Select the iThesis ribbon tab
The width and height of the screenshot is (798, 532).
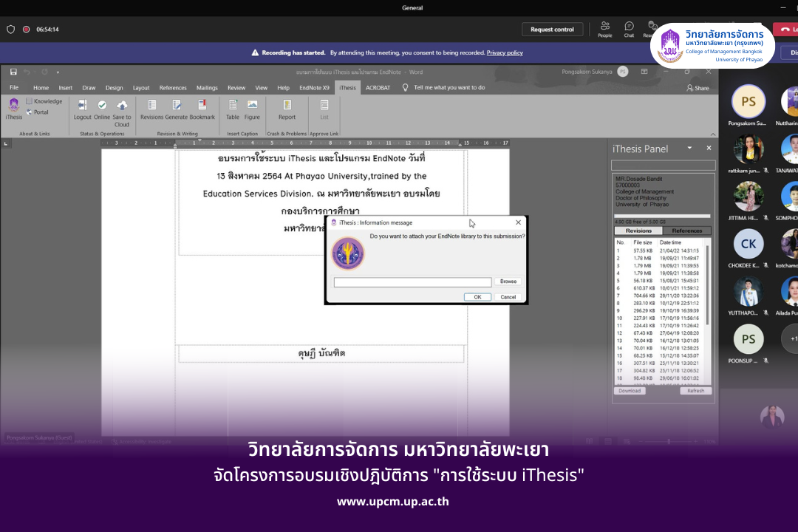(x=347, y=88)
